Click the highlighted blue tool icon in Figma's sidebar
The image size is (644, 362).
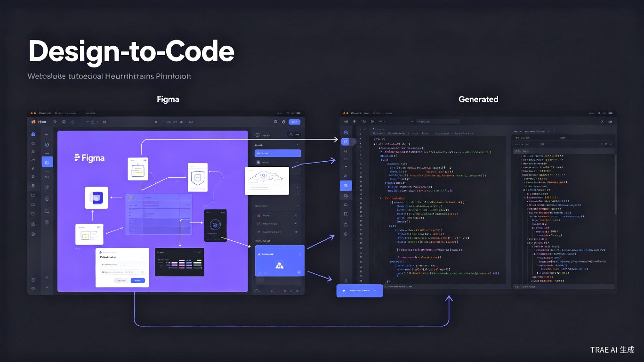(x=47, y=162)
